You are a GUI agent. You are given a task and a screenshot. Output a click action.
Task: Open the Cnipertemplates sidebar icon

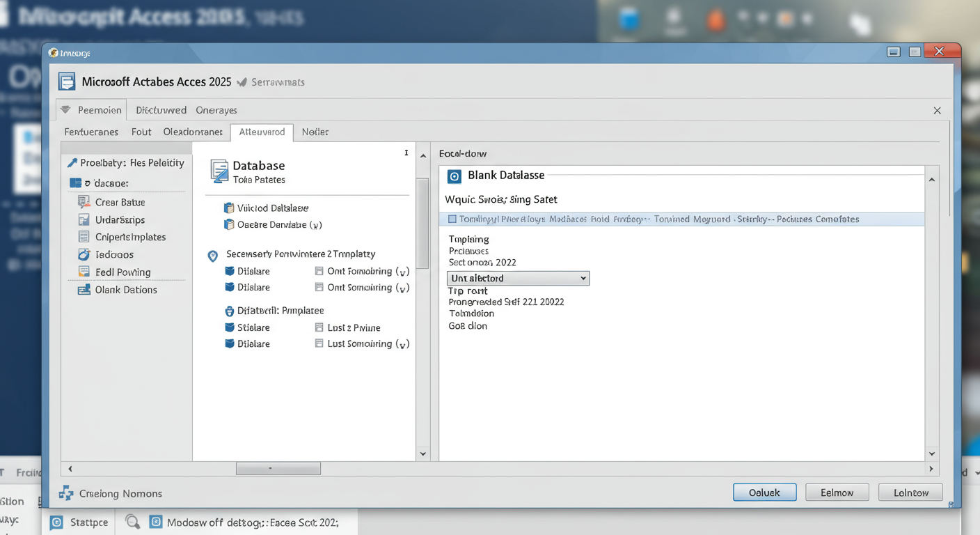(84, 237)
